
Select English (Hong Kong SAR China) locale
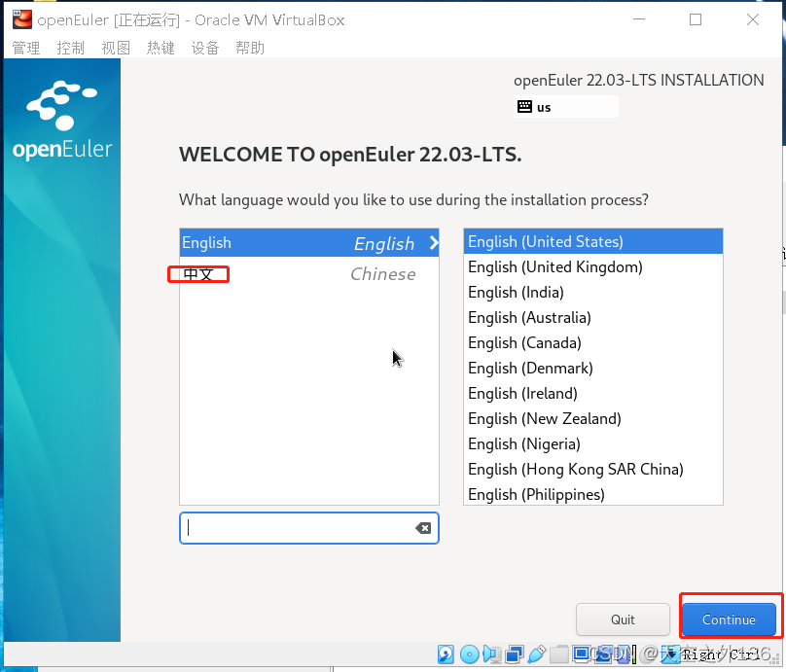click(593, 470)
